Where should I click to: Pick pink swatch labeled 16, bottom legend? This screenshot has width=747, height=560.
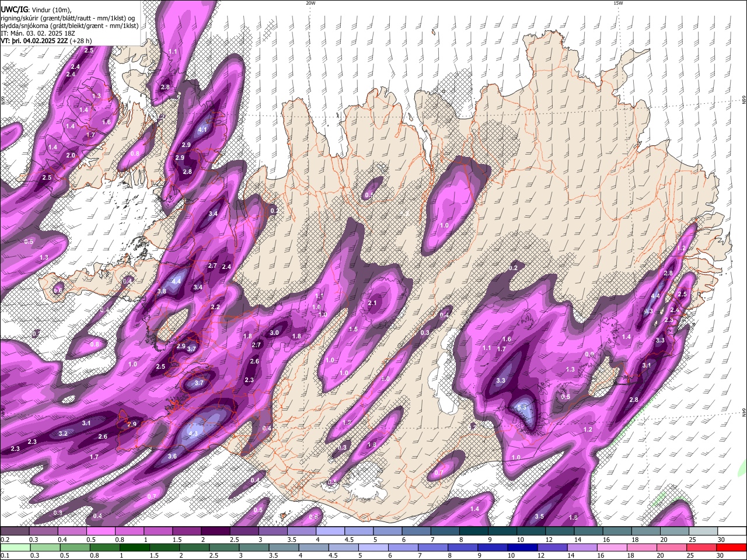pyautogui.click(x=613, y=547)
